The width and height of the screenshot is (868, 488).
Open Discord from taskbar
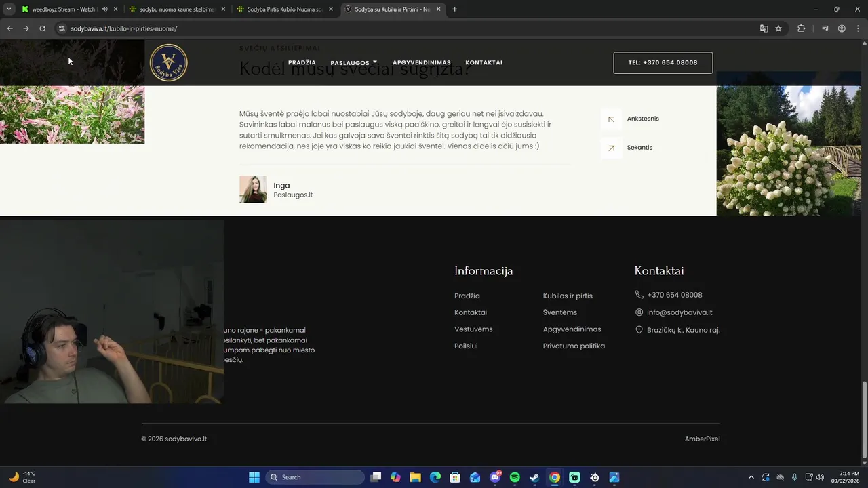click(x=495, y=477)
